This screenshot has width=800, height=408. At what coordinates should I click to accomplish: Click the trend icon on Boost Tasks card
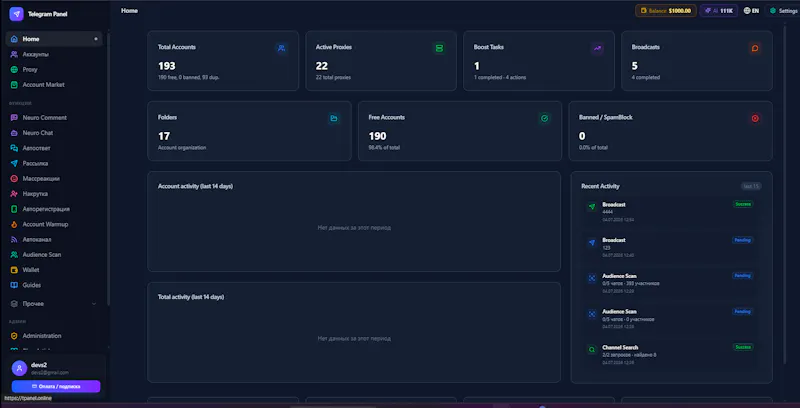(x=597, y=48)
